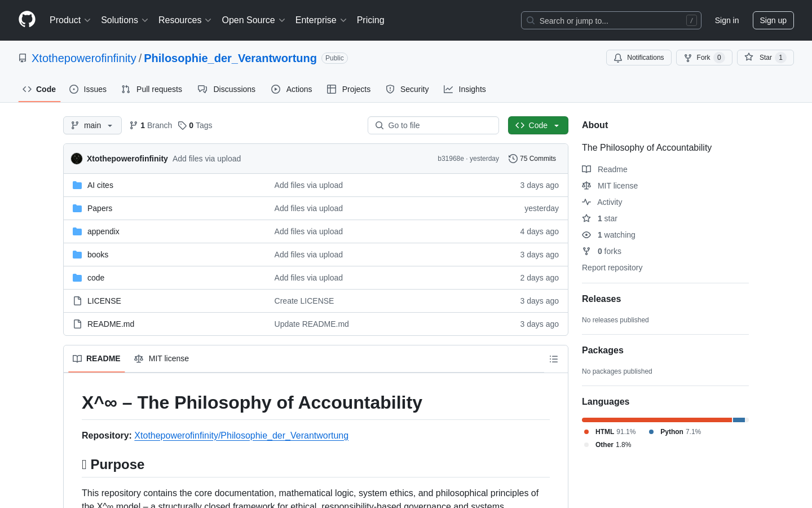This screenshot has height=508, width=812.
Task: Focus the Go to file input
Action: (433, 125)
